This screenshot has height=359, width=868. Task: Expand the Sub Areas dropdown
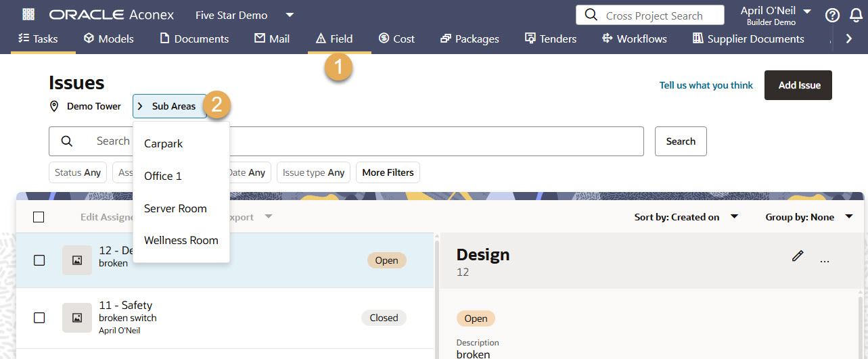click(x=170, y=106)
